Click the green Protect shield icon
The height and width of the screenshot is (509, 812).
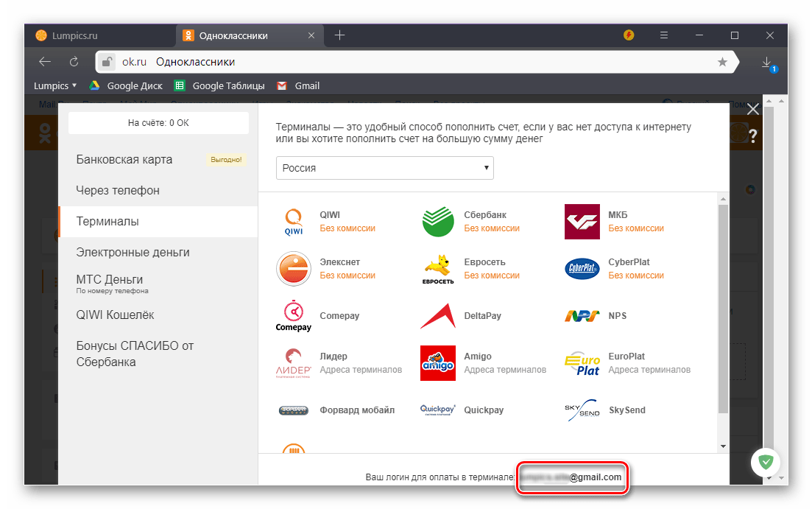(x=766, y=462)
